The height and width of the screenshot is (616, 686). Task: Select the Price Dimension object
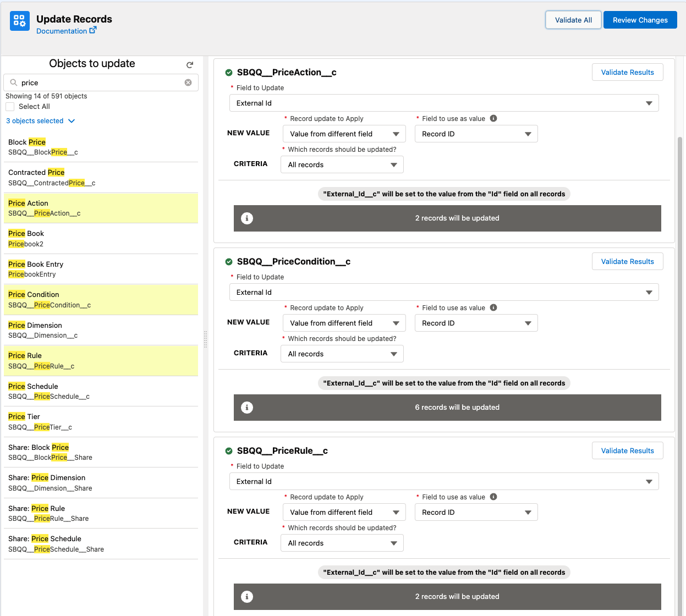pos(101,330)
